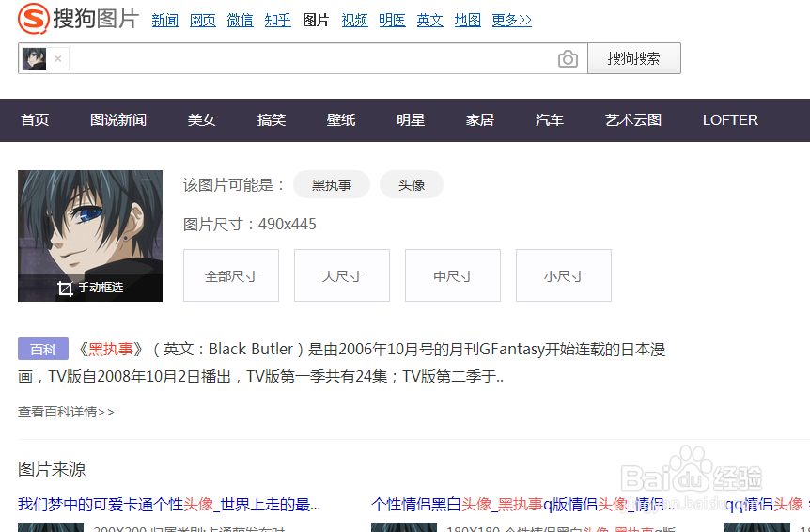Click the 图片来源 heading

tap(52, 469)
